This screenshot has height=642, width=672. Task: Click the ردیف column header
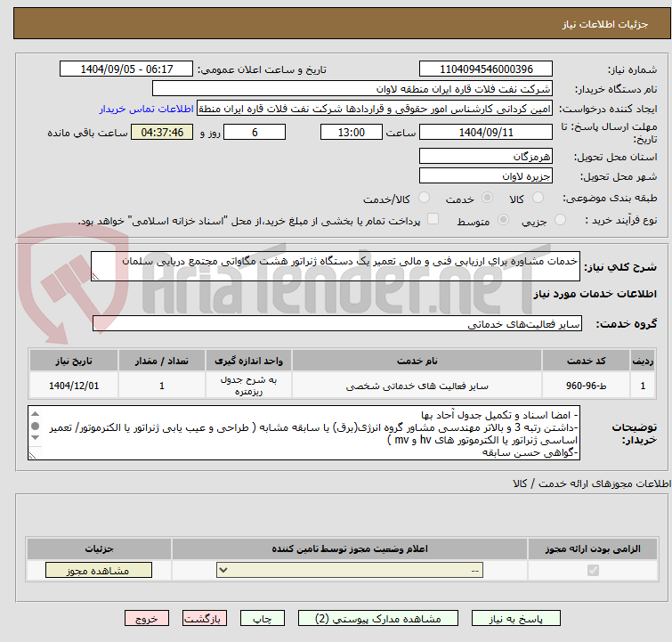pyautogui.click(x=643, y=361)
